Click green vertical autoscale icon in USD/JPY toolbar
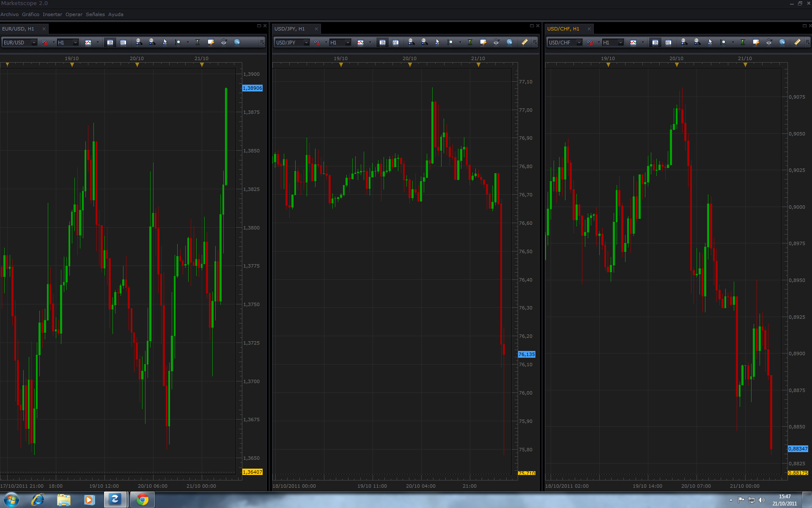Image resolution: width=812 pixels, height=508 pixels. pos(470,42)
